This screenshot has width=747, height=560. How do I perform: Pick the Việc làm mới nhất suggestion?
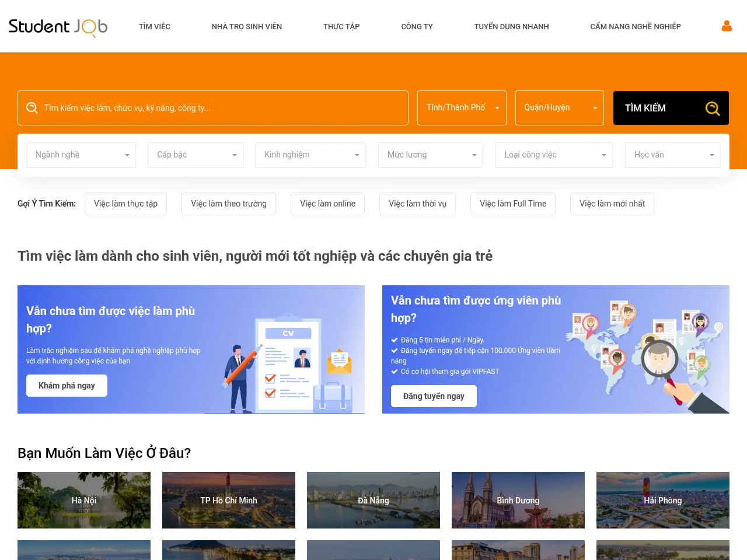[612, 204]
